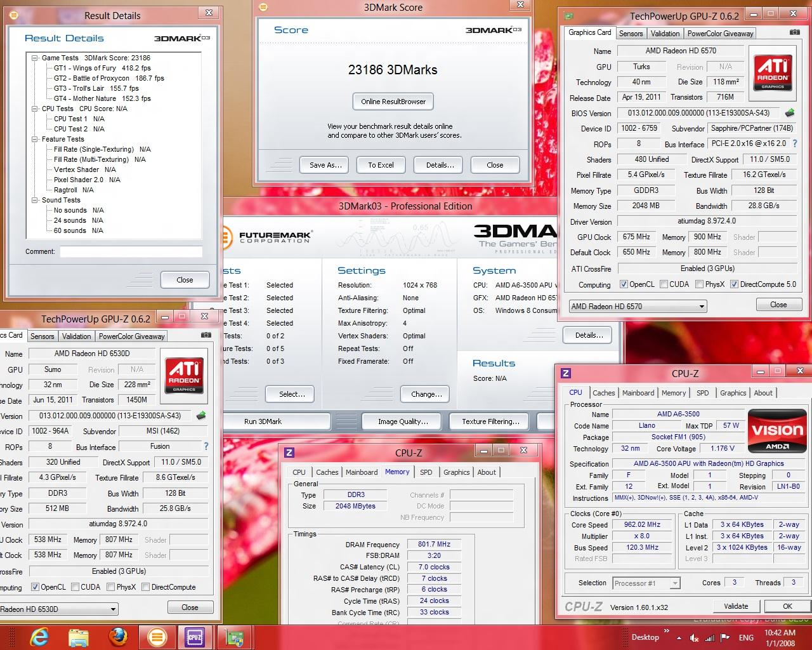812x650 pixels.
Task: Click Run 3DMark button
Action: 276,421
